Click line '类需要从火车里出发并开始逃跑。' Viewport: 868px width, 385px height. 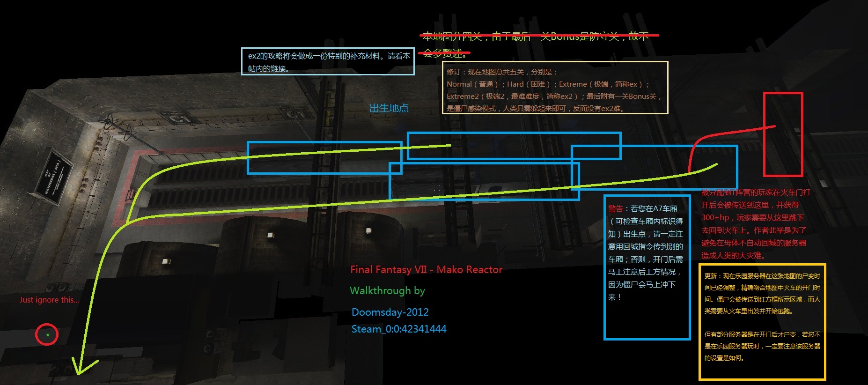(x=749, y=311)
